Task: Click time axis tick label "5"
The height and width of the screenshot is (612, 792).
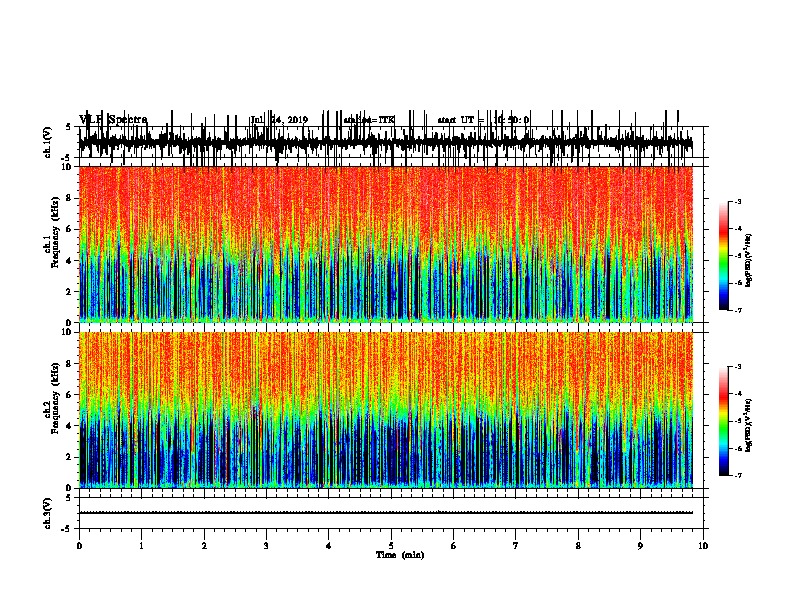Action: coord(391,546)
